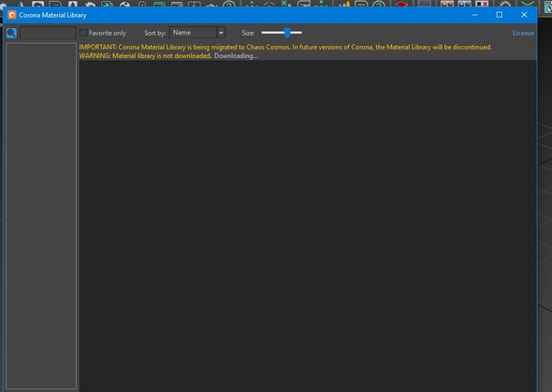Click the gear icon in top toolbar

(x=90, y=4)
